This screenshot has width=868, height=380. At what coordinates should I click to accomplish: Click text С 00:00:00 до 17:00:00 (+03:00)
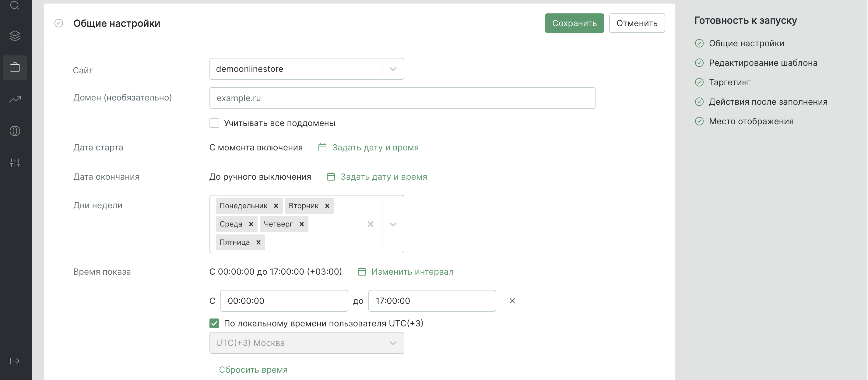click(275, 272)
